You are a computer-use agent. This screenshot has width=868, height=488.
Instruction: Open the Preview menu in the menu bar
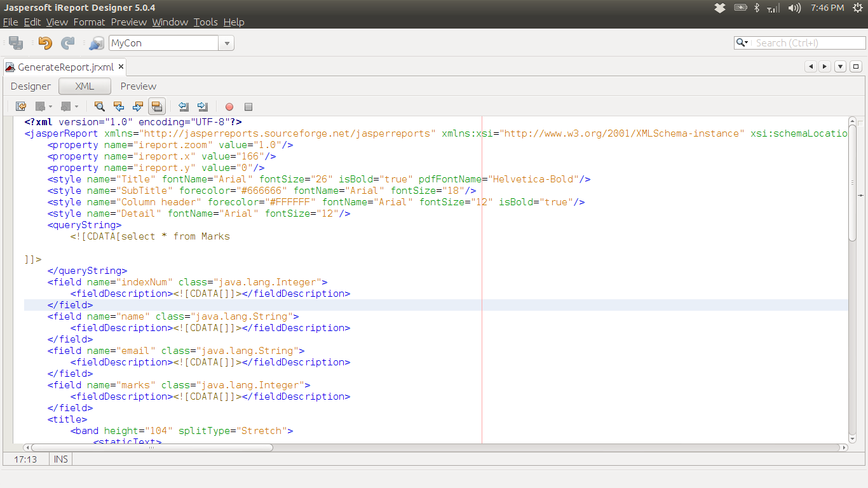pos(129,22)
